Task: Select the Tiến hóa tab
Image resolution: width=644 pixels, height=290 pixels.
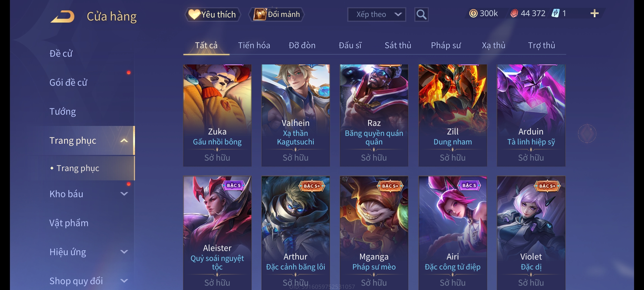Action: coord(254,45)
